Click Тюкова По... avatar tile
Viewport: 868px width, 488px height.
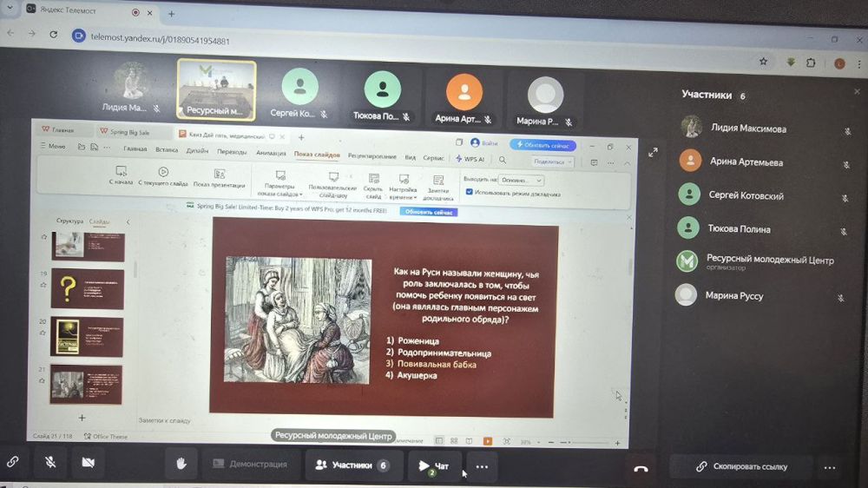point(382,96)
